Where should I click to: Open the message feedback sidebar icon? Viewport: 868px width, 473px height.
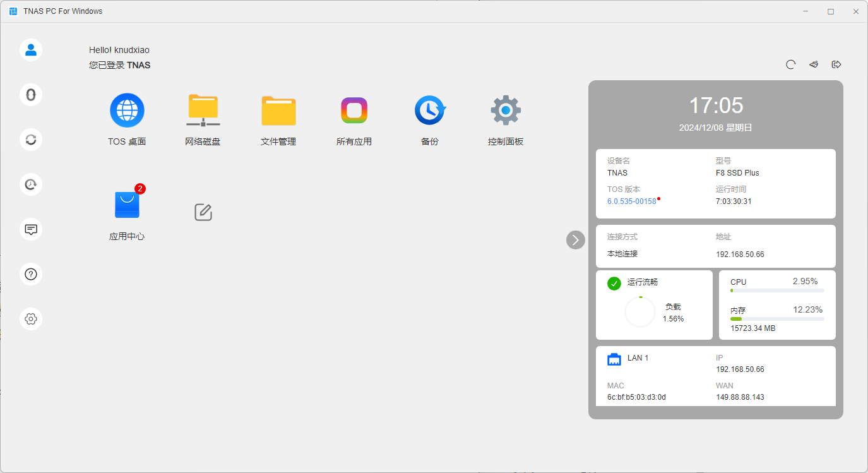pyautogui.click(x=31, y=229)
